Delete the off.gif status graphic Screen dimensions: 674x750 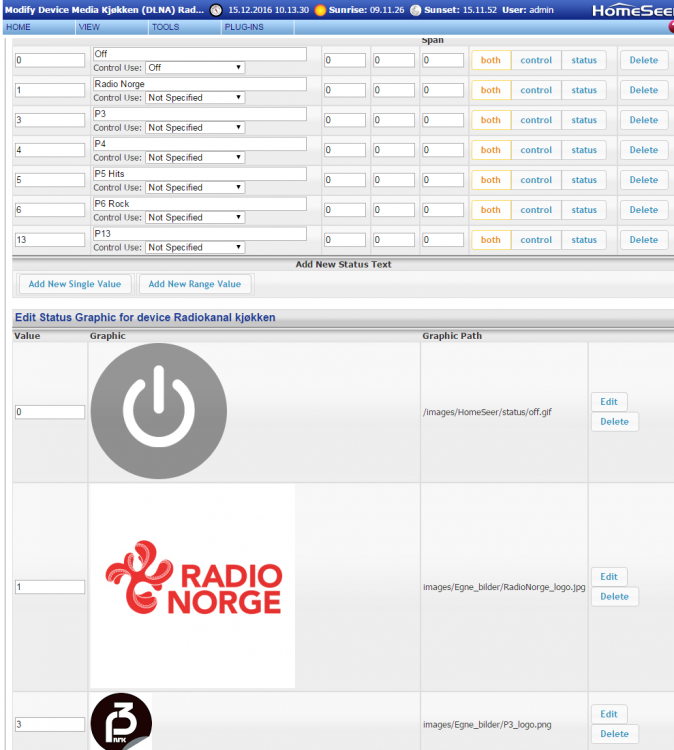pos(615,422)
